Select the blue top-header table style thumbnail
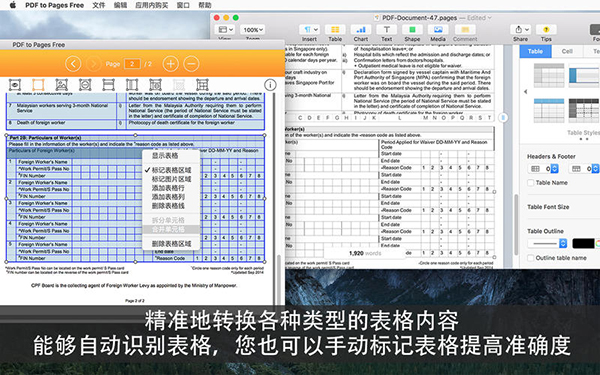600x375 pixels. click(549, 111)
